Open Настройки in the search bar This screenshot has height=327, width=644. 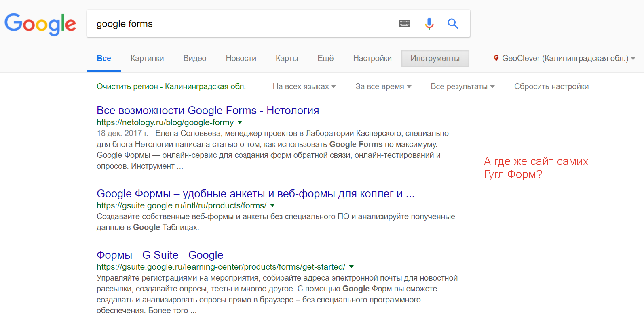pyautogui.click(x=372, y=58)
